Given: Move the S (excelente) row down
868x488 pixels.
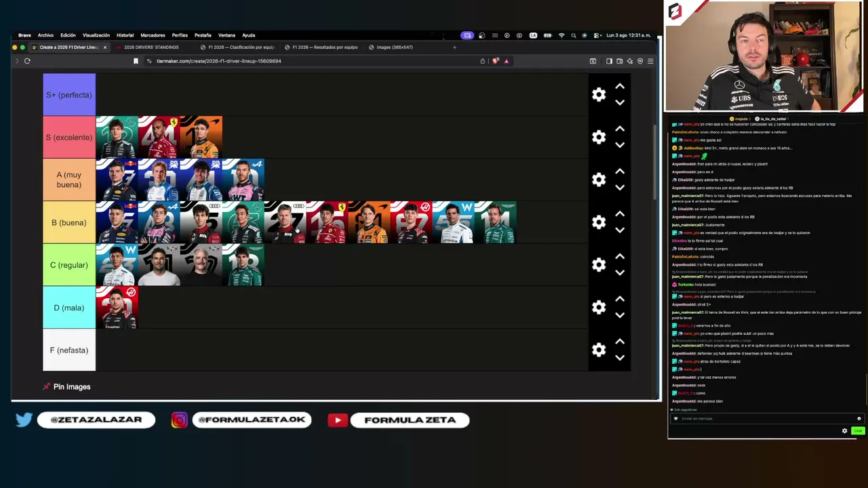Looking at the screenshot, I should click(620, 145).
